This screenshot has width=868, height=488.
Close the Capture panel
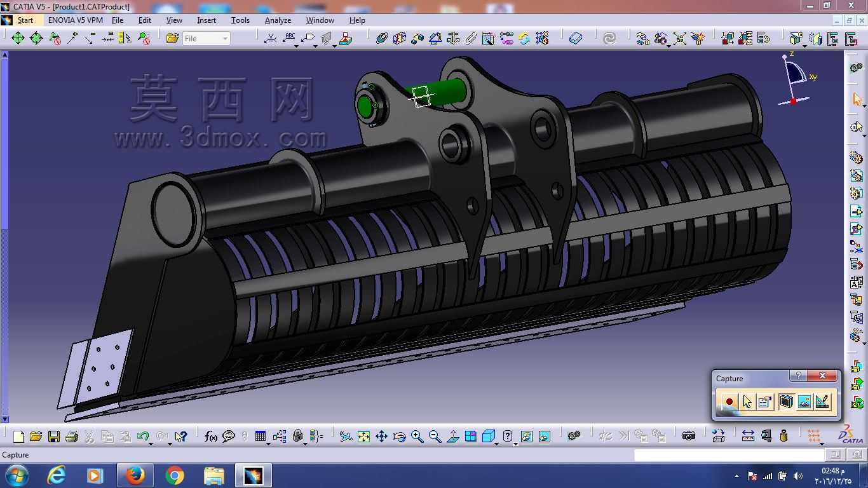pyautogui.click(x=822, y=376)
